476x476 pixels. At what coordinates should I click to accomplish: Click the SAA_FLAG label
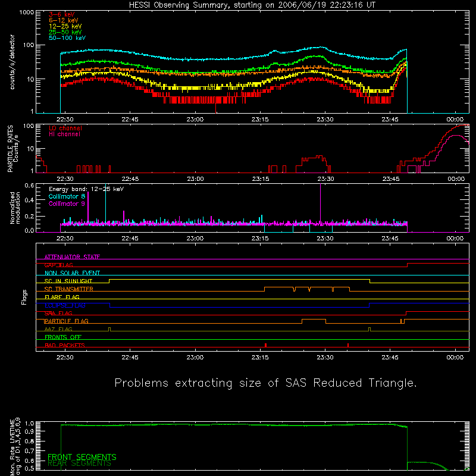58,313
